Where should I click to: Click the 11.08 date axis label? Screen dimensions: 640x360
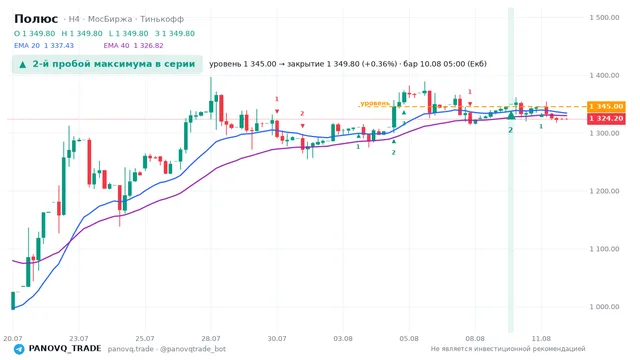(541, 339)
